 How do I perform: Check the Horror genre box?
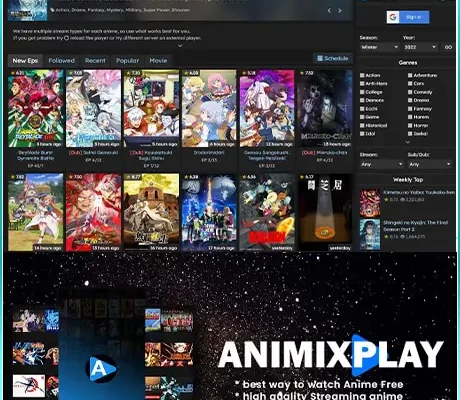click(x=410, y=125)
